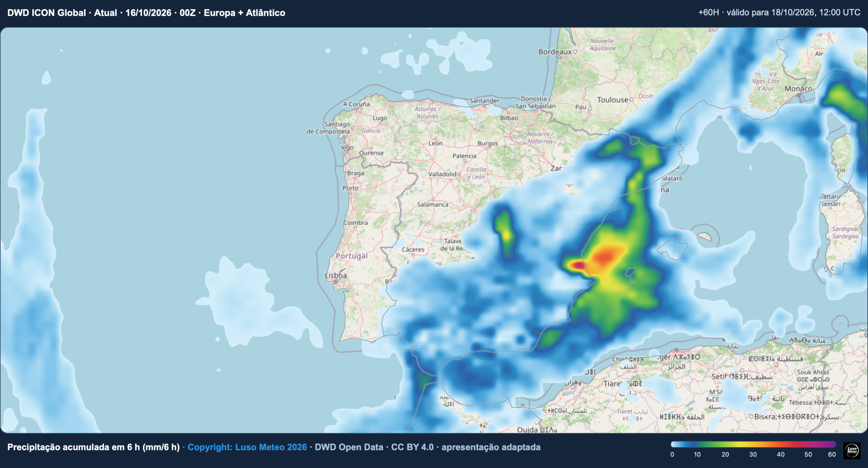Click the Toulouse city marker
868x468 pixels.
coord(632,100)
